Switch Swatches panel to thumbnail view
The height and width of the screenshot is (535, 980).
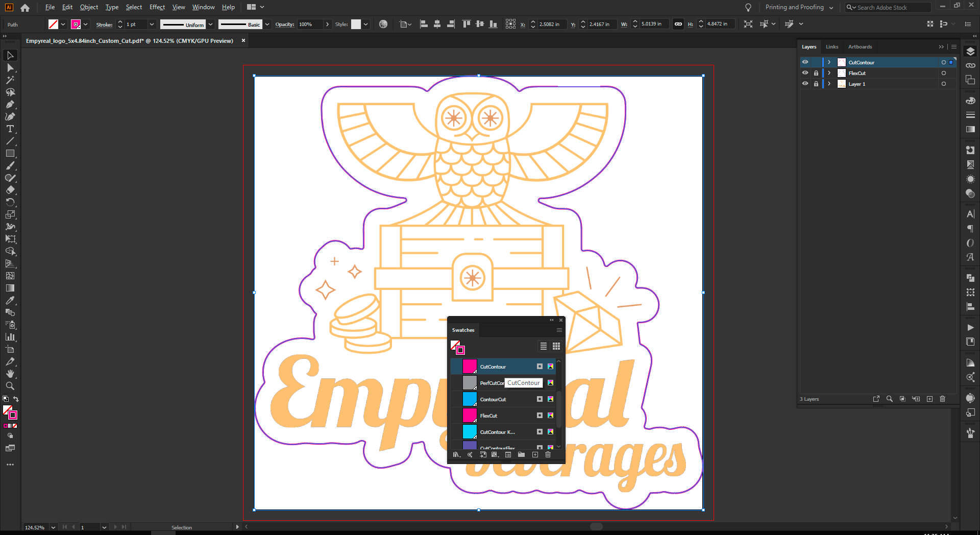coord(556,346)
